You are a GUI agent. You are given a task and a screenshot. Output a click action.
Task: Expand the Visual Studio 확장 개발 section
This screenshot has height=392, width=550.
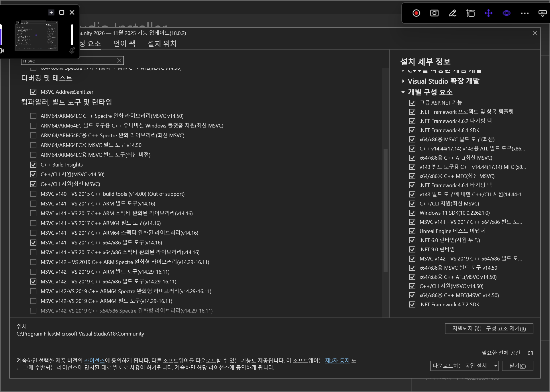pos(403,81)
